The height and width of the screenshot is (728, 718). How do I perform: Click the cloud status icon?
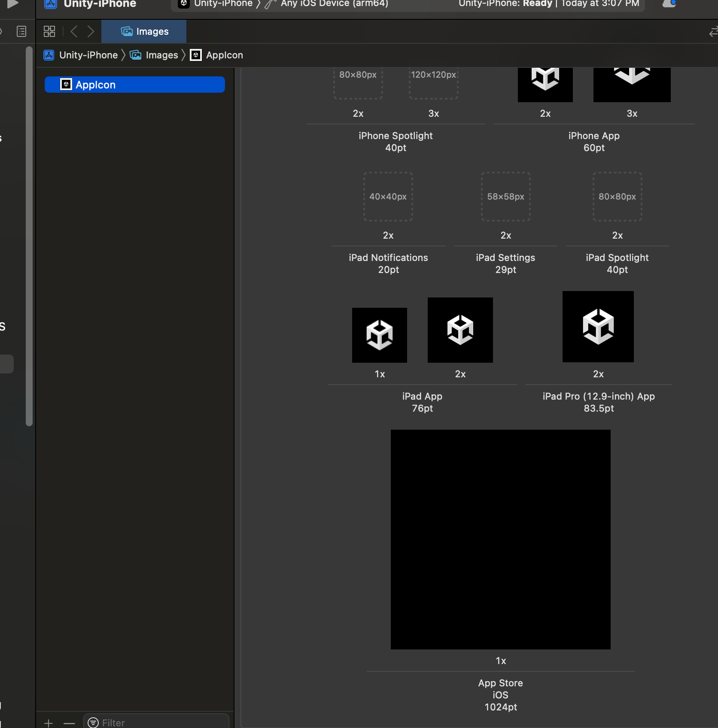click(669, 4)
